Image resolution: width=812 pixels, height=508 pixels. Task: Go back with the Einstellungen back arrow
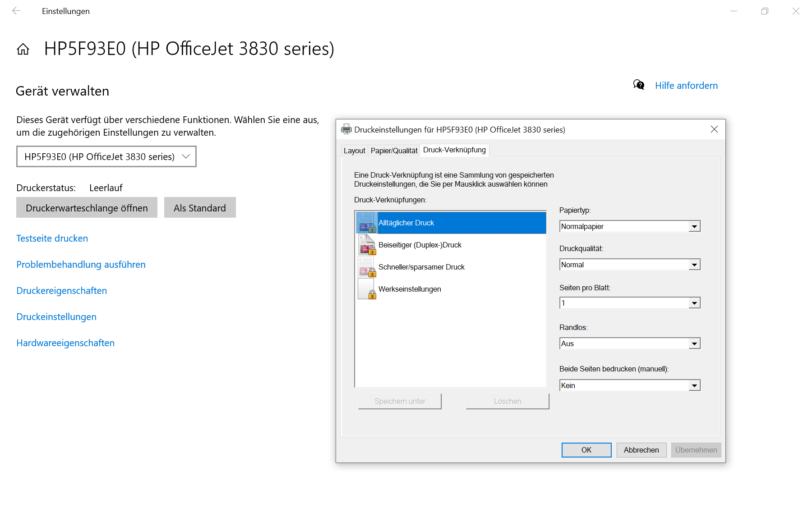(x=16, y=11)
